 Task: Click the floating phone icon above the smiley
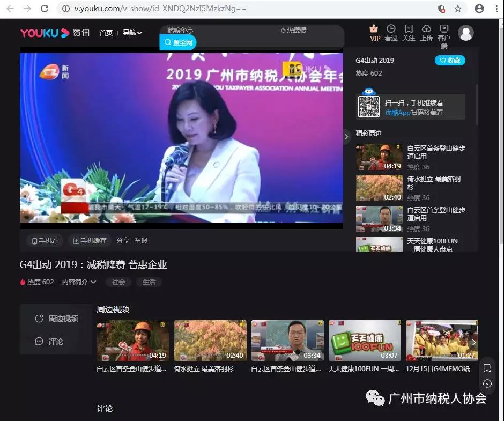(x=487, y=368)
